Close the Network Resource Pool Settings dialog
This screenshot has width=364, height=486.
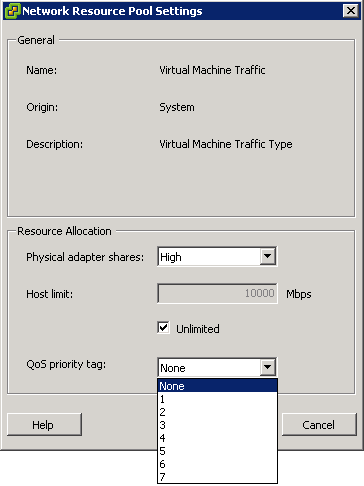click(351, 11)
